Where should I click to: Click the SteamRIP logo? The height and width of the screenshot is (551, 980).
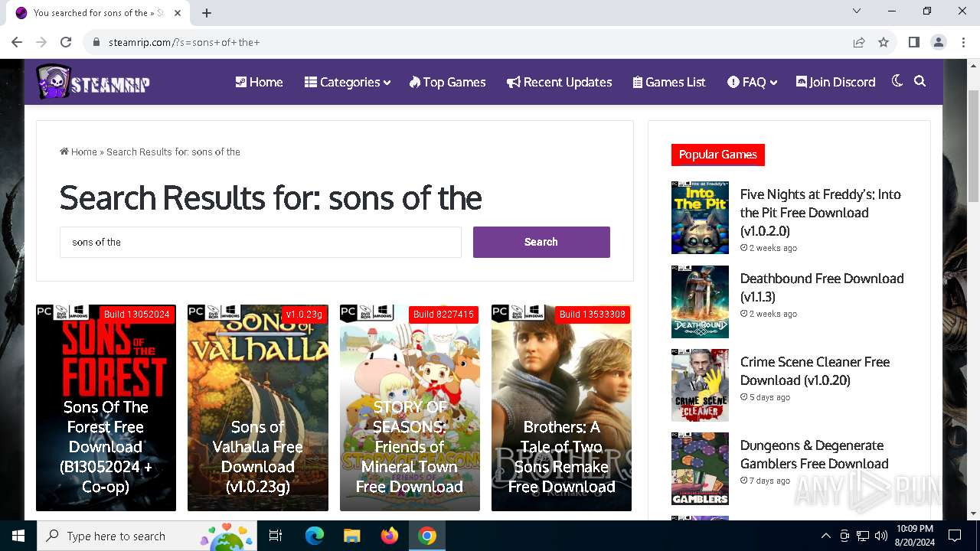click(93, 82)
